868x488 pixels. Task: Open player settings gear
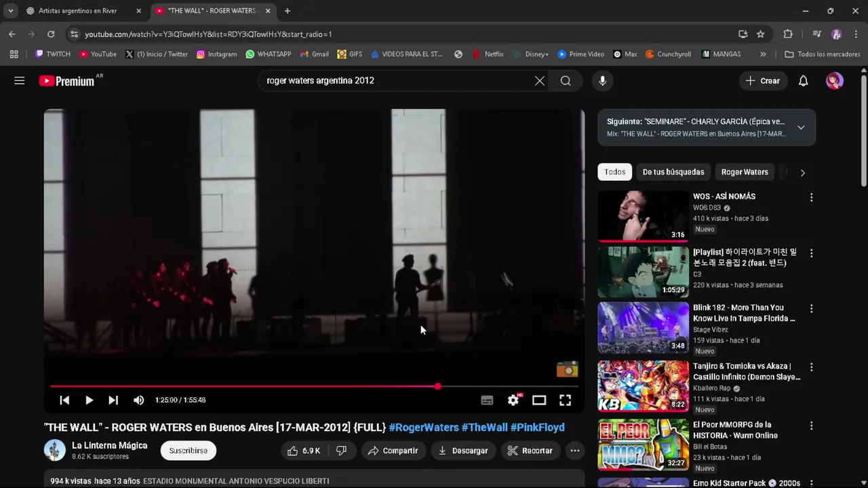click(513, 400)
